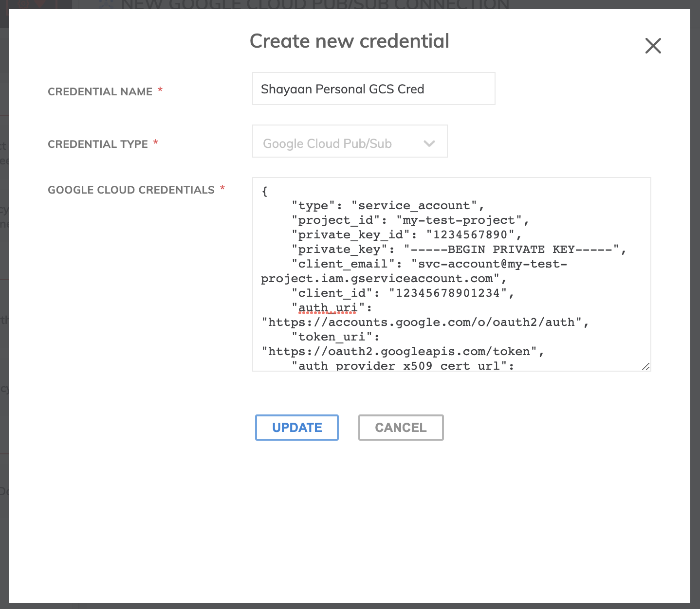This screenshot has width=700, height=609.
Task: Click the "client_id" line in the JSON
Action: [x=403, y=293]
